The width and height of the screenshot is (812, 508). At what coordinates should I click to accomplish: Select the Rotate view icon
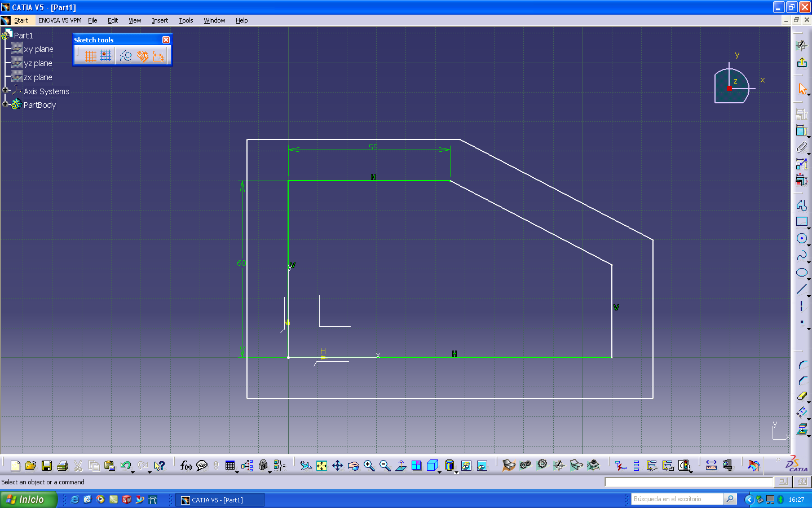(353, 466)
